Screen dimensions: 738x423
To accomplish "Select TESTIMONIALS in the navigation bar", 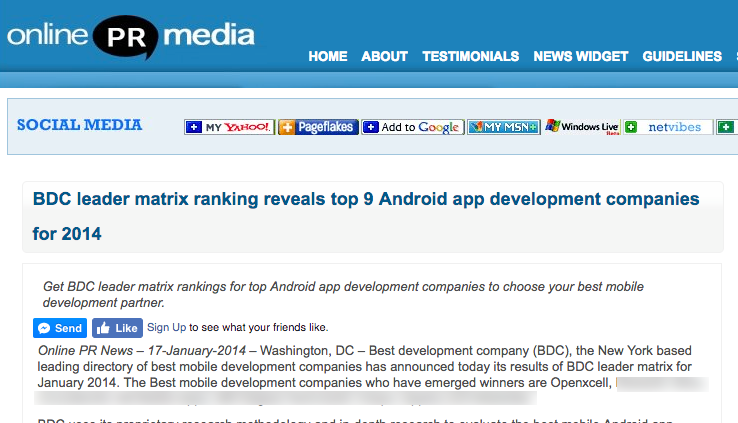I will point(470,56).
